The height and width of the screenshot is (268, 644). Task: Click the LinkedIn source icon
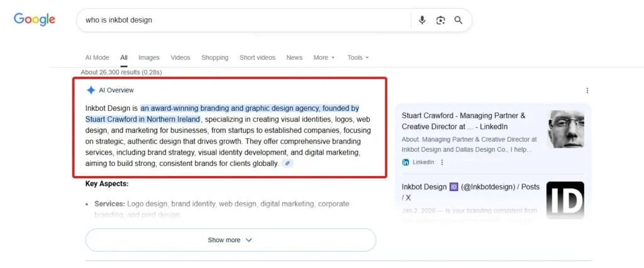tap(406, 162)
